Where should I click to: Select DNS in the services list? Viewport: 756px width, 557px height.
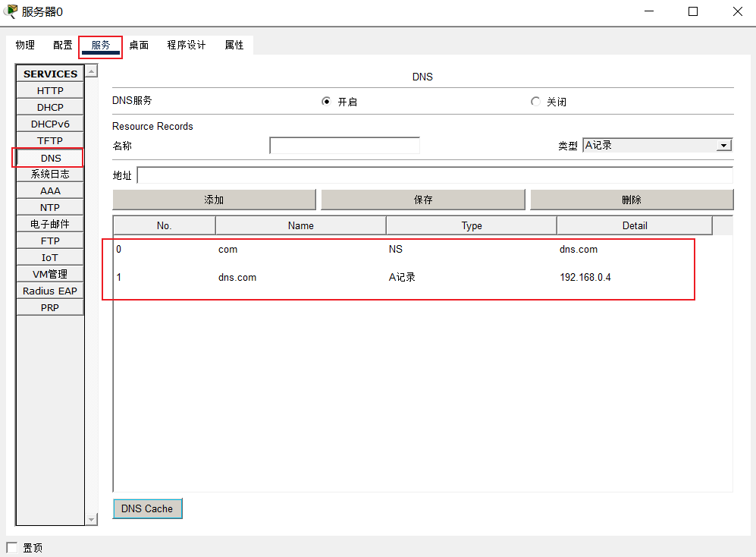coord(50,158)
